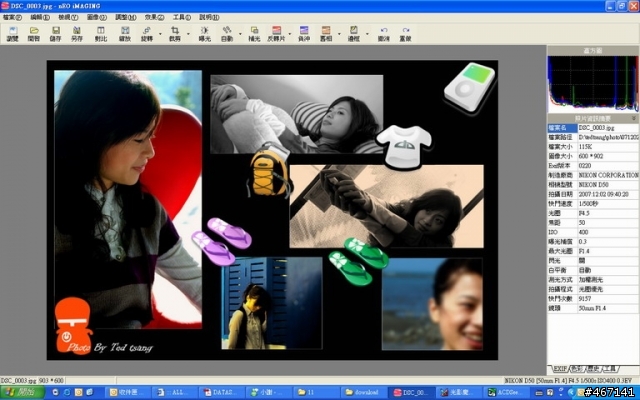
Task: Click the DSC_0003.jpg file name value
Action: (x=596, y=128)
